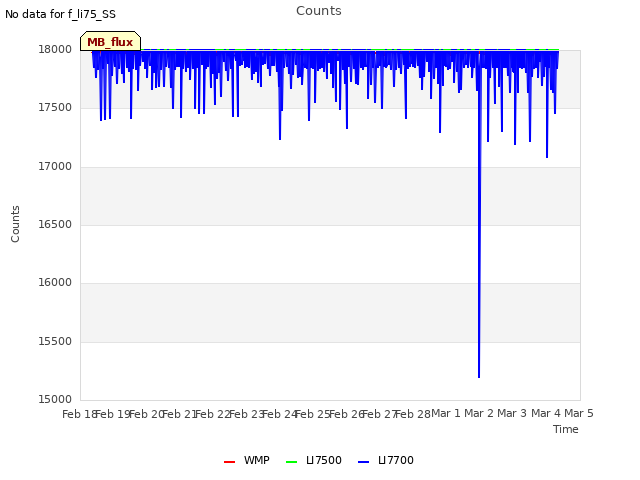Click the red WMP legend color marker
640x480 pixels.
(229, 462)
